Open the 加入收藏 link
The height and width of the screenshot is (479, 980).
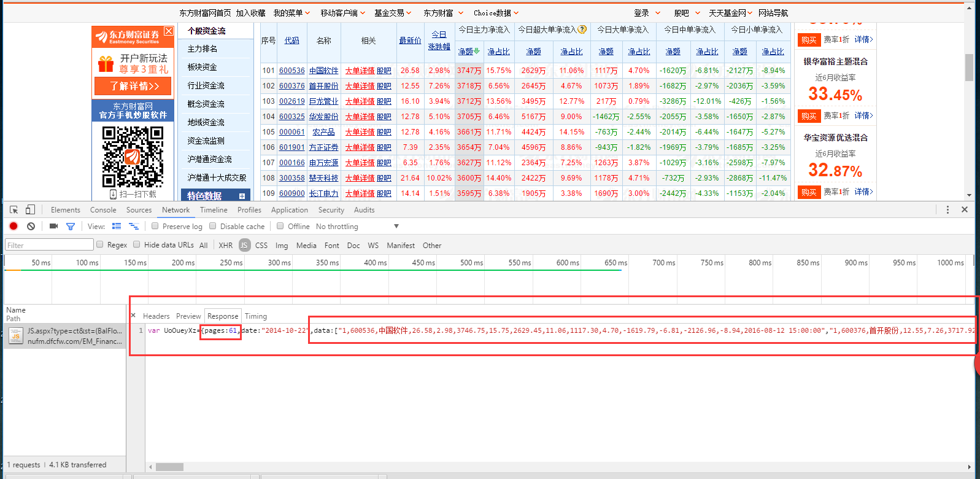251,13
